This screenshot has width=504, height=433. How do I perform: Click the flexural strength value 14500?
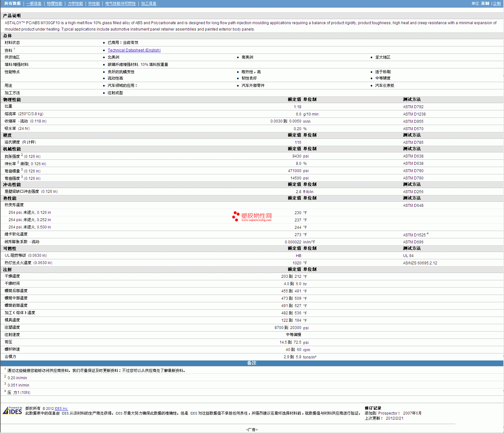pos(296,178)
